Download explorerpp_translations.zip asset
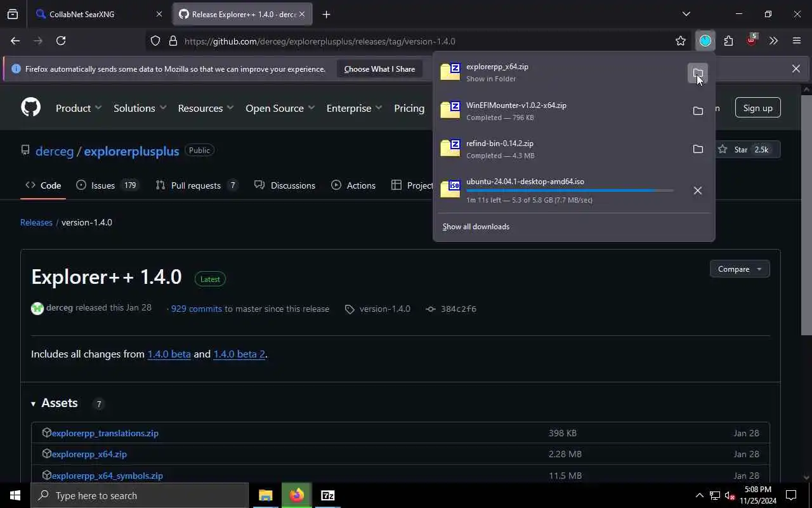 point(105,433)
